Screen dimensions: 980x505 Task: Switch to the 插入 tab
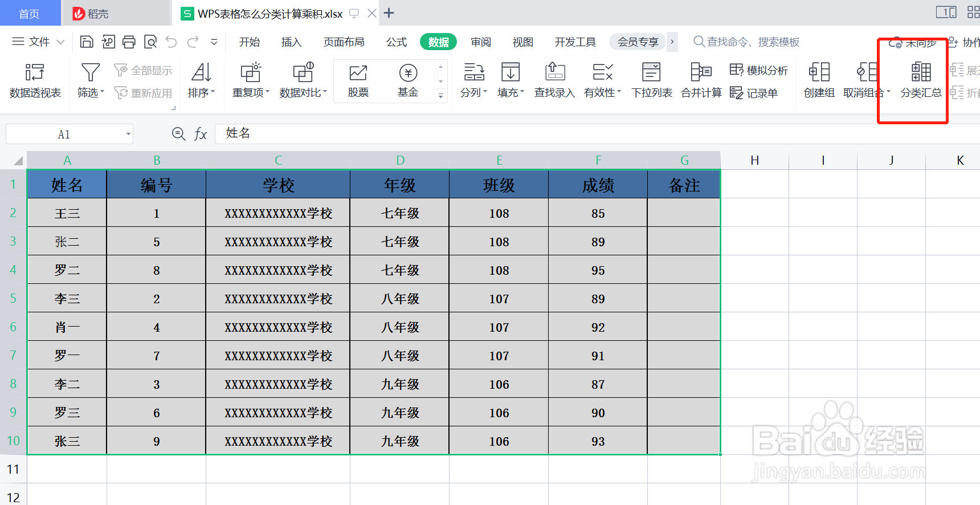click(292, 42)
